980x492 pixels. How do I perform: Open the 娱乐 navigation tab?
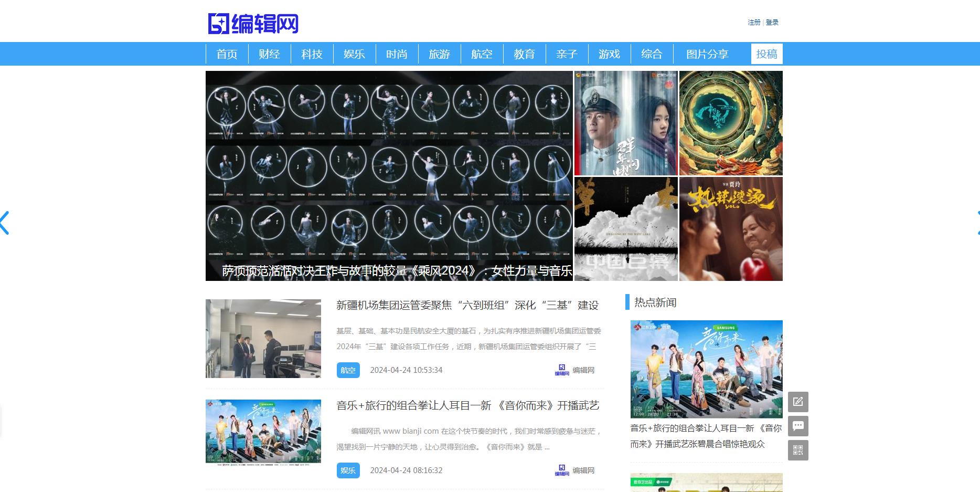point(355,54)
